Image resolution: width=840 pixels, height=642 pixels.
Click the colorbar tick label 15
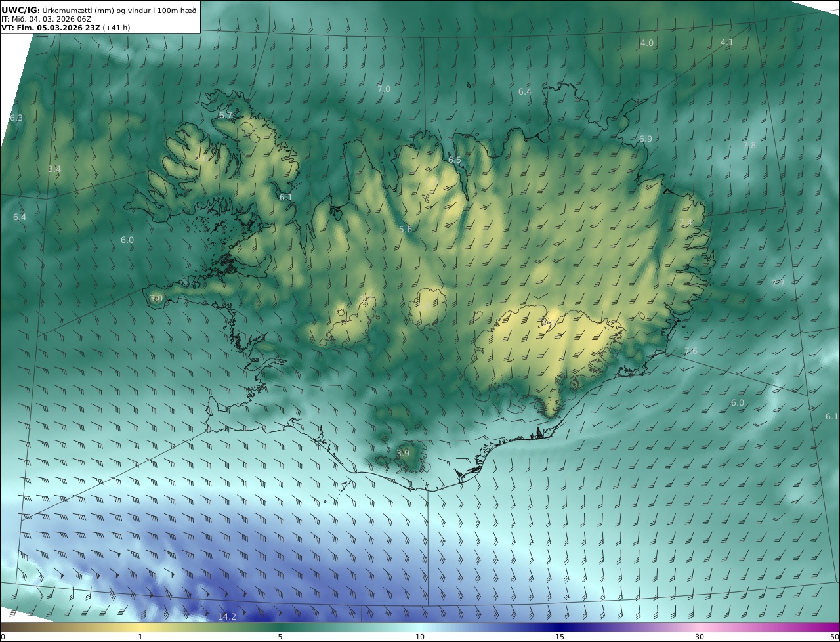560,637
